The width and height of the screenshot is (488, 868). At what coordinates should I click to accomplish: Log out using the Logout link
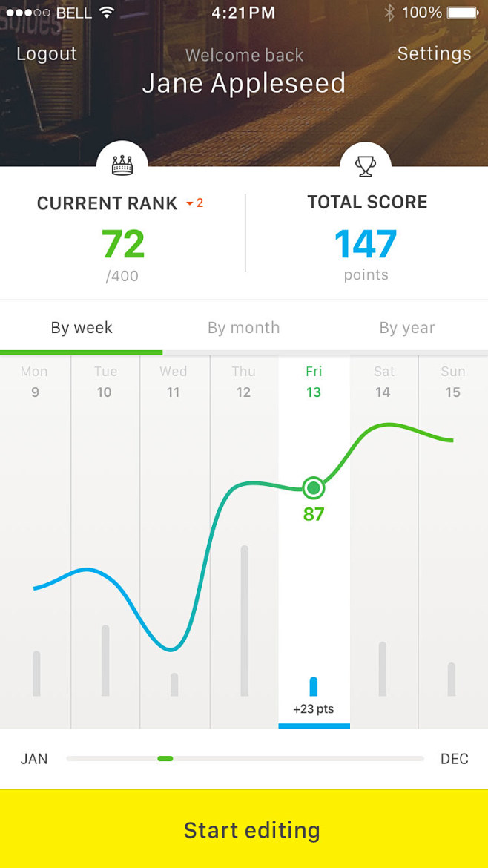pos(47,53)
